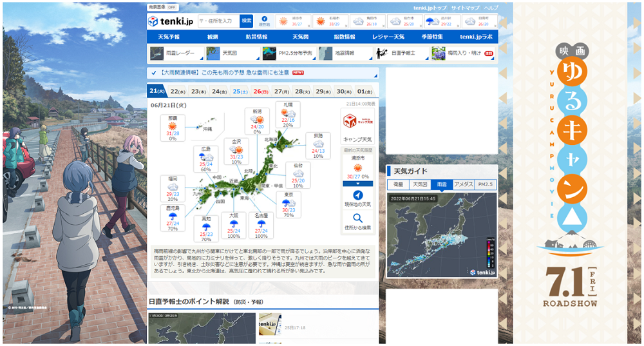Select Sapporo weather icon on the map
Screen dimensions: 644x346
pyautogui.click(x=289, y=113)
